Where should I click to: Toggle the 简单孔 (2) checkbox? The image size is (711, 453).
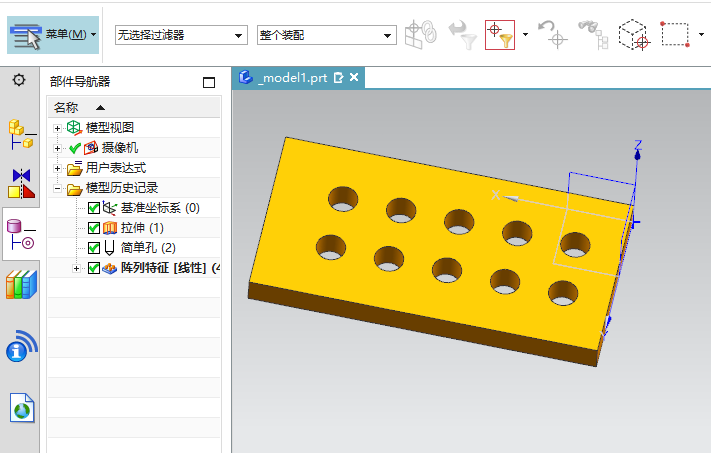pos(94,248)
